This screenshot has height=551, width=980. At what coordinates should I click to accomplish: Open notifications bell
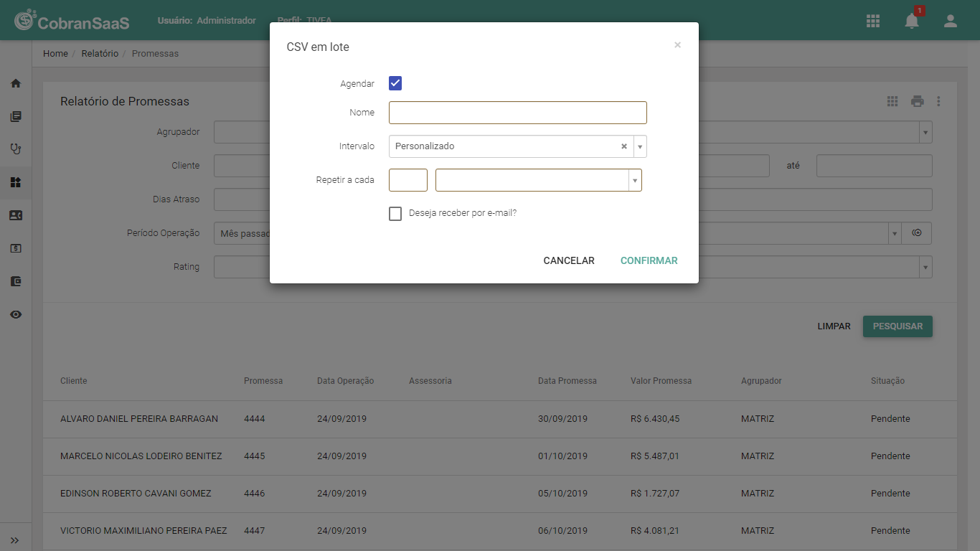(912, 21)
